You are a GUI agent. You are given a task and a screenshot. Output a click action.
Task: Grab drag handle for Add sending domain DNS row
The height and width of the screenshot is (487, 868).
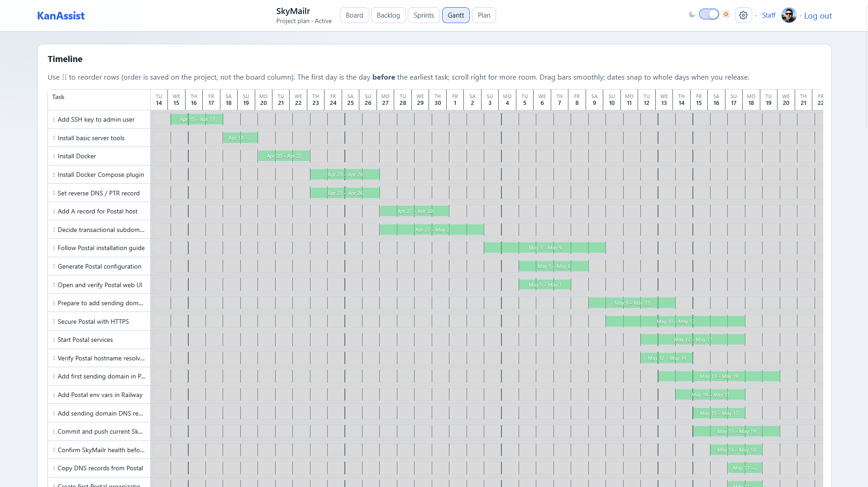pyautogui.click(x=54, y=414)
